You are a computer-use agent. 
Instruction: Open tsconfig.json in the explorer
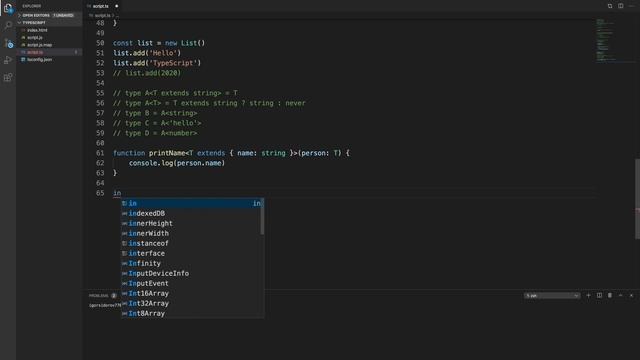39,60
